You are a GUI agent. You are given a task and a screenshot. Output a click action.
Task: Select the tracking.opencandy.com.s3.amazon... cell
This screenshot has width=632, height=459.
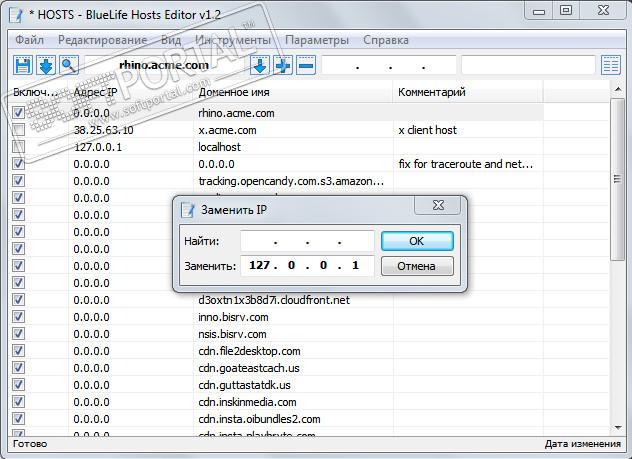291,181
